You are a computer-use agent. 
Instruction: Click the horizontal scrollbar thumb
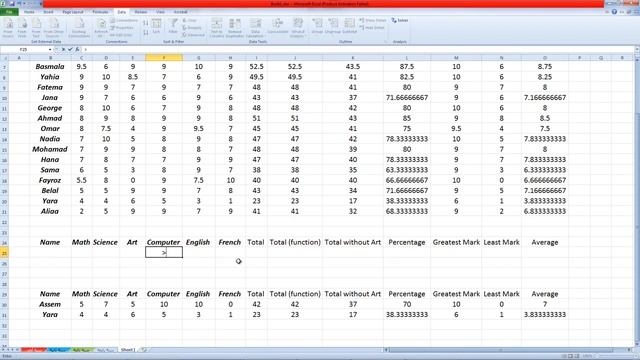(x=501, y=350)
